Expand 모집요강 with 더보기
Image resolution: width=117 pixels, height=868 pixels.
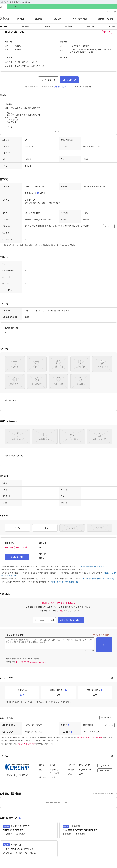pos(58,131)
